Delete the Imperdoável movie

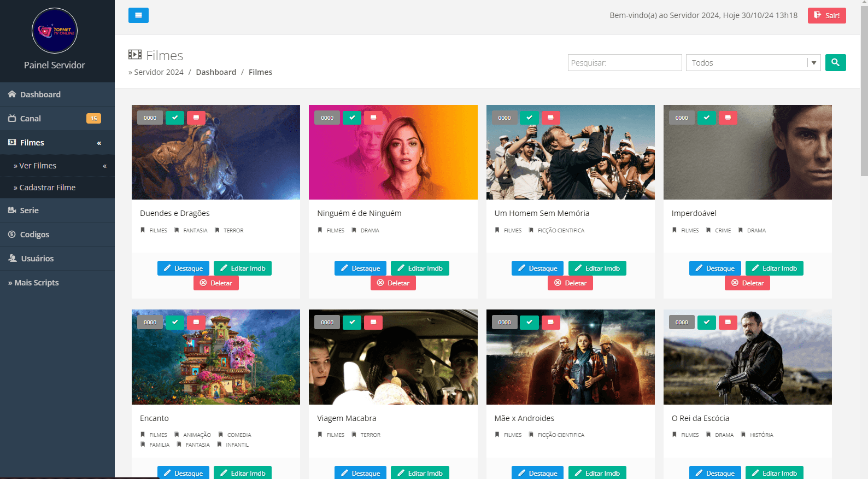747,283
